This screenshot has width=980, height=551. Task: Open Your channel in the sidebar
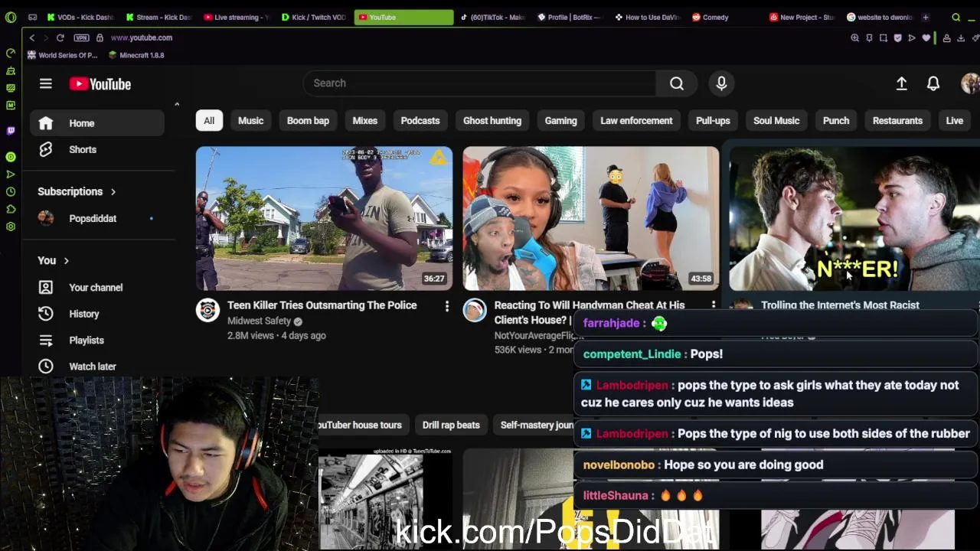[x=97, y=288]
